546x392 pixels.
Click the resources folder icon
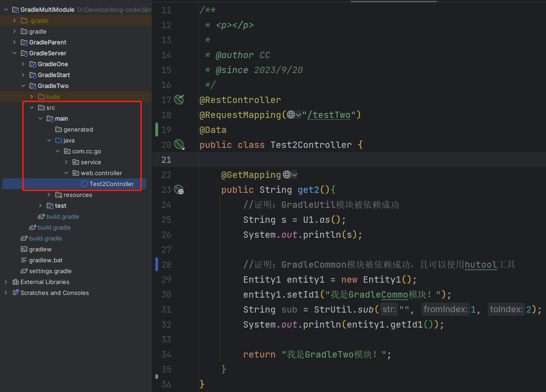pyautogui.click(x=58, y=195)
